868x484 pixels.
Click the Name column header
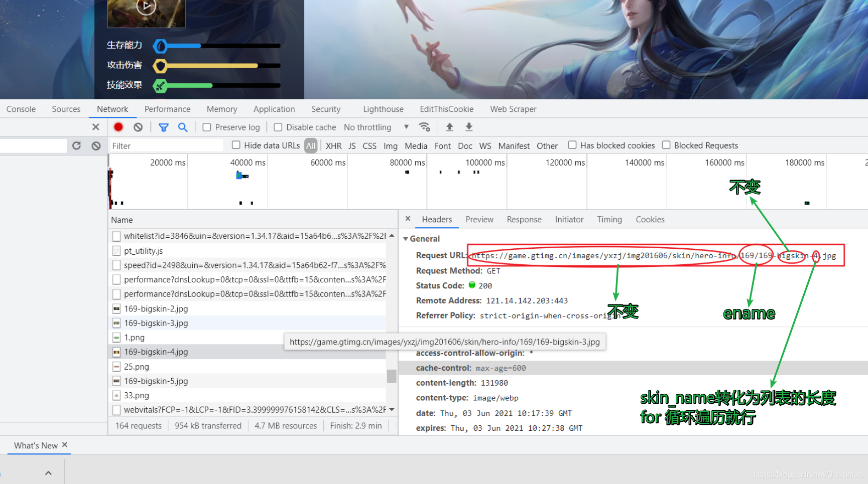point(253,220)
